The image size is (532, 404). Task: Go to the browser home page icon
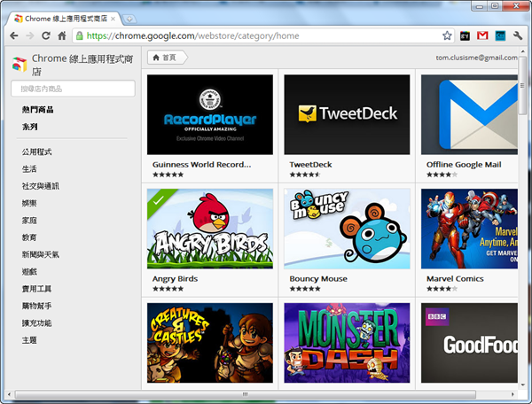62,36
